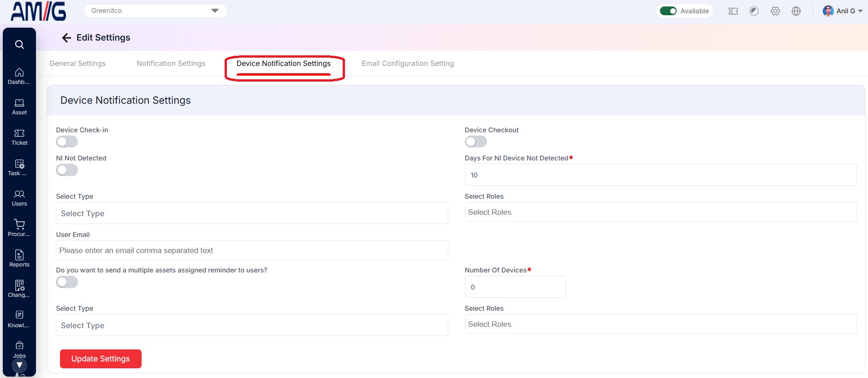The image size is (868, 378).
Task: Turn on the NI Not Detected toggle
Action: [x=67, y=170]
